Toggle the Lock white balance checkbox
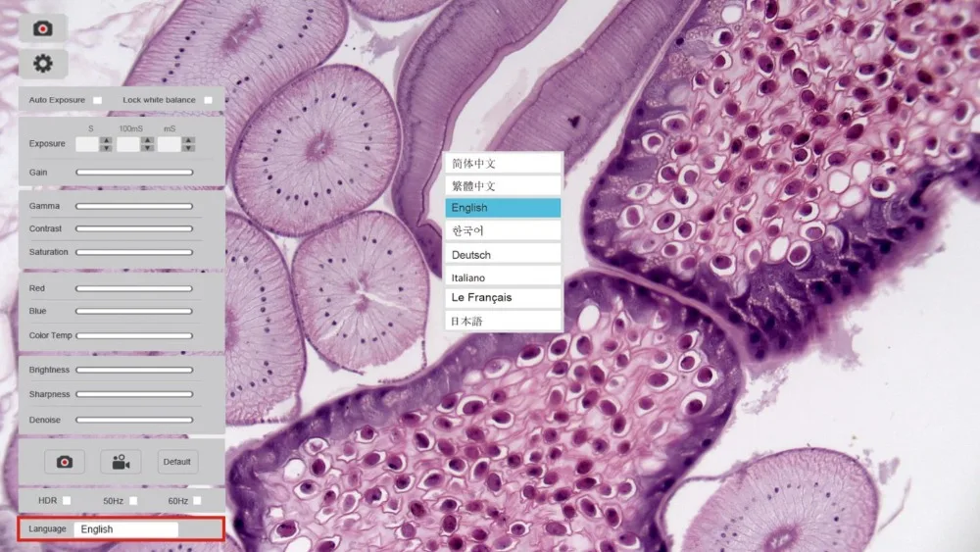The image size is (980, 552). click(x=208, y=100)
